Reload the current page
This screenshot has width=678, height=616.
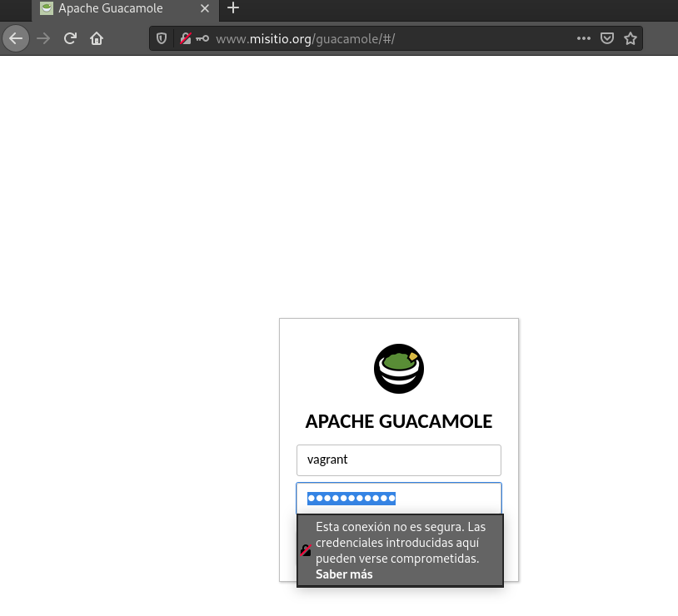pos(71,38)
